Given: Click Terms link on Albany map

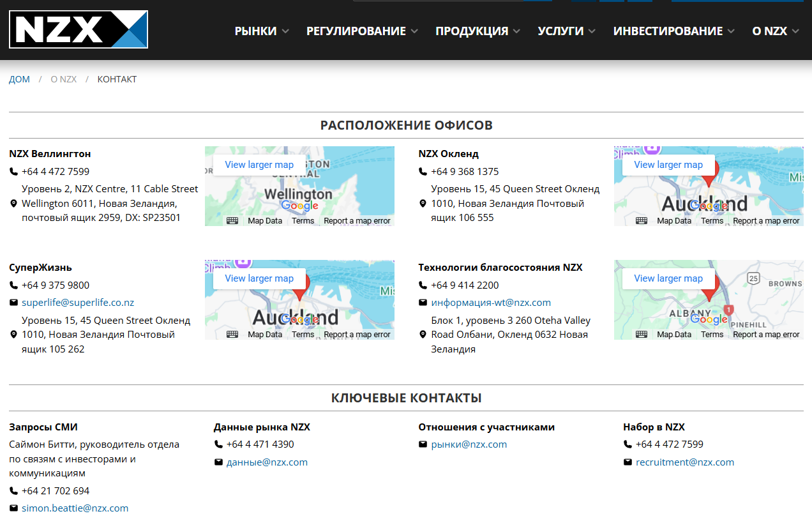Looking at the screenshot, I should point(712,335).
